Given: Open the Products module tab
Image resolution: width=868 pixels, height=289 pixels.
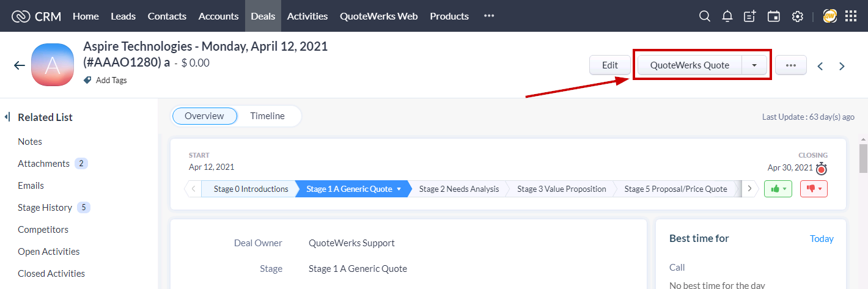Looking at the screenshot, I should tap(449, 16).
